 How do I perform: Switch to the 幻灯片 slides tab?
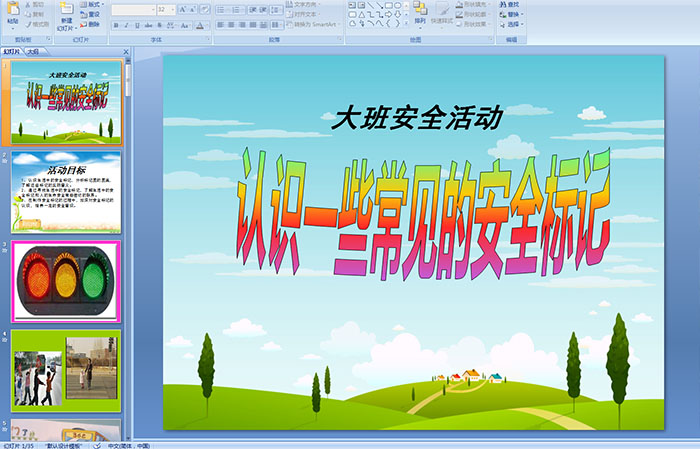click(x=12, y=52)
